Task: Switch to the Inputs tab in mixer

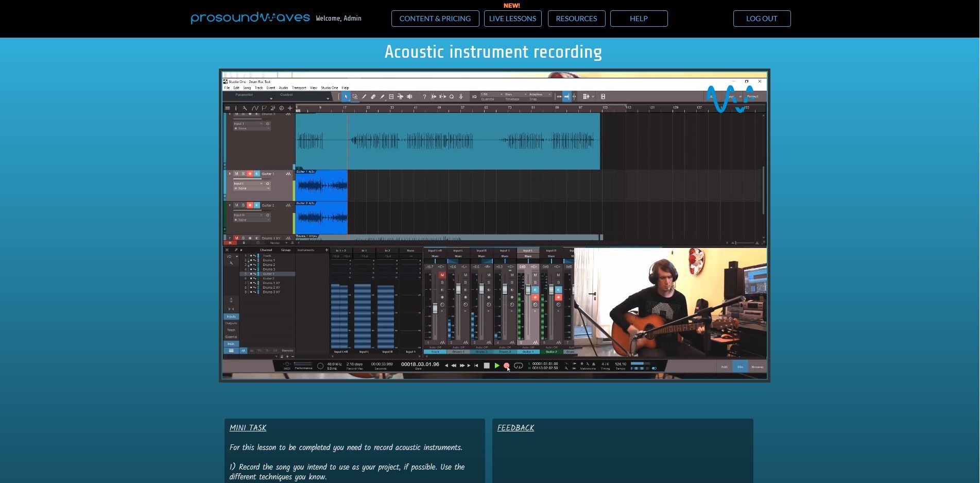Action: coord(231,317)
